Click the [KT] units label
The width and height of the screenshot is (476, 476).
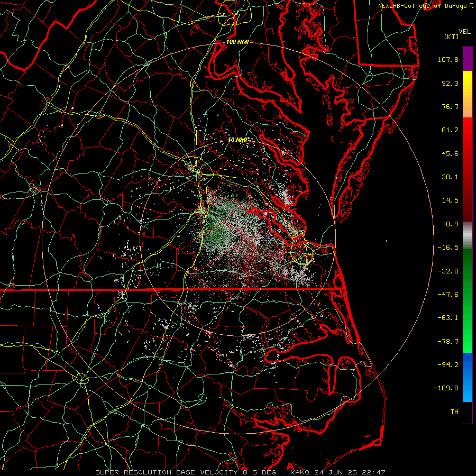[452, 36]
